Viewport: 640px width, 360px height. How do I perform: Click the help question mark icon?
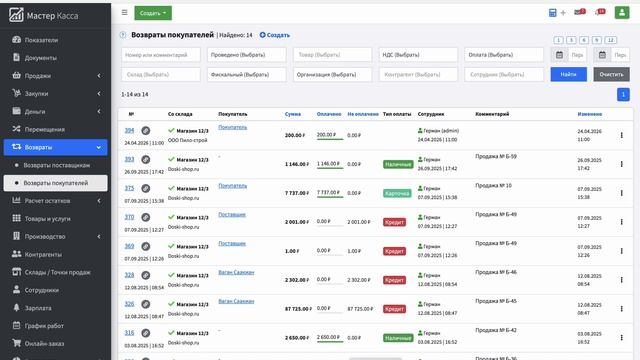(123, 35)
